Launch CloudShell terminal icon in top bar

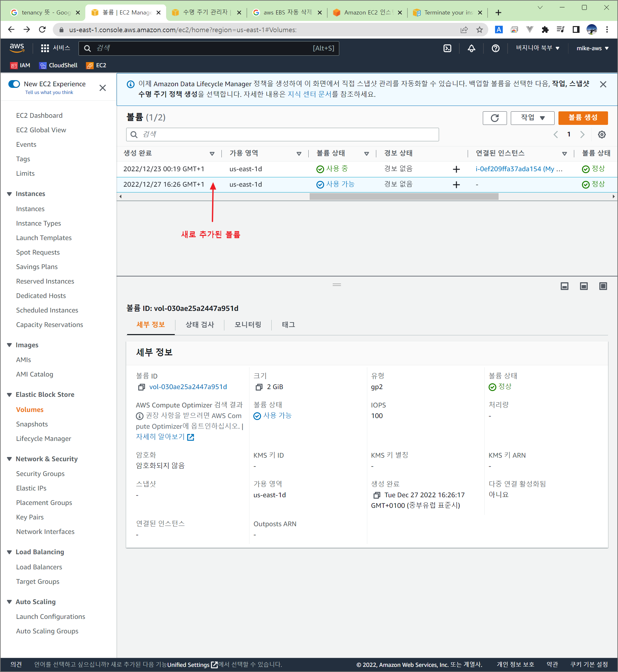447,48
